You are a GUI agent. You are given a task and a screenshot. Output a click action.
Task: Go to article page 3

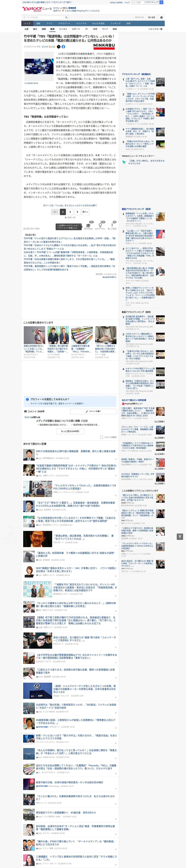(x=77, y=212)
